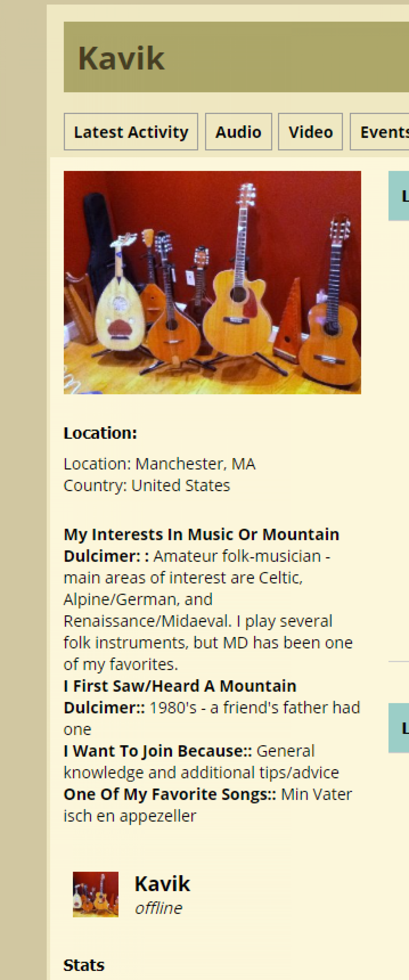Switch to the Audio tab

pyautogui.click(x=238, y=132)
